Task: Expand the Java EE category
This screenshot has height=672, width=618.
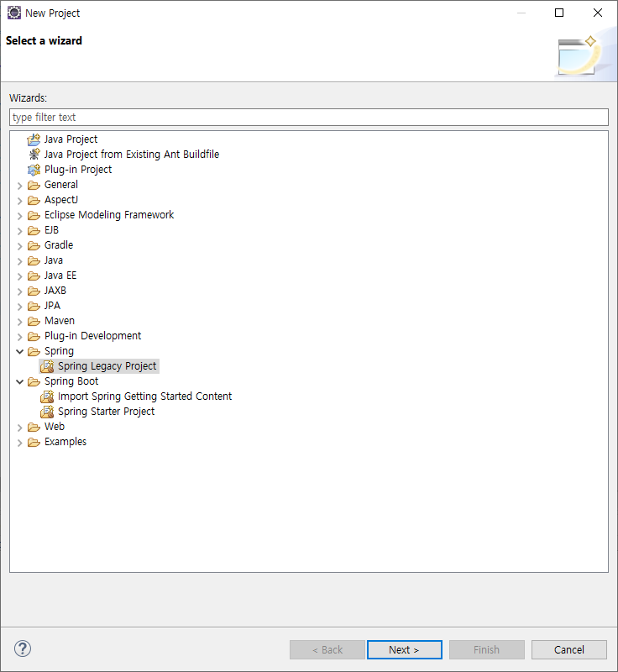Action: pos(19,276)
